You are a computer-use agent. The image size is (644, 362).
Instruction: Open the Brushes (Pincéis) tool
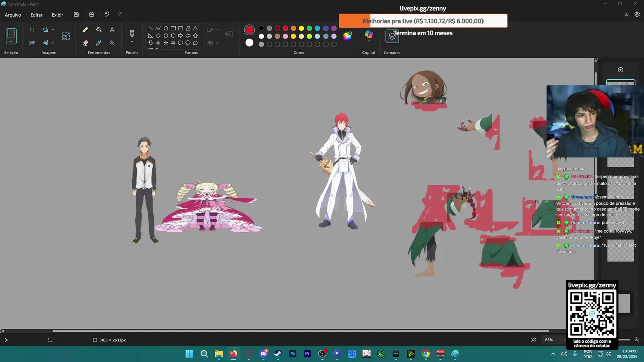point(132,33)
